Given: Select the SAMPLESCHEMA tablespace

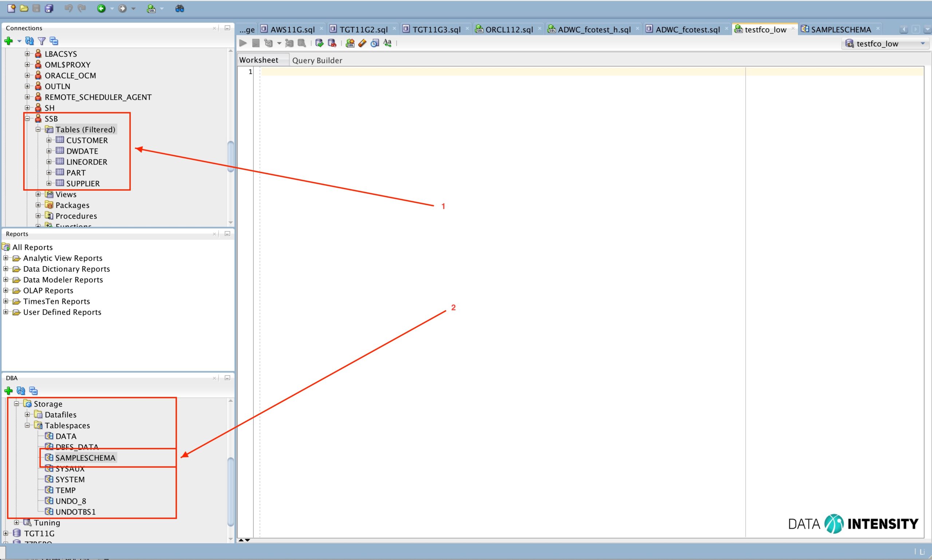Looking at the screenshot, I should click(85, 458).
